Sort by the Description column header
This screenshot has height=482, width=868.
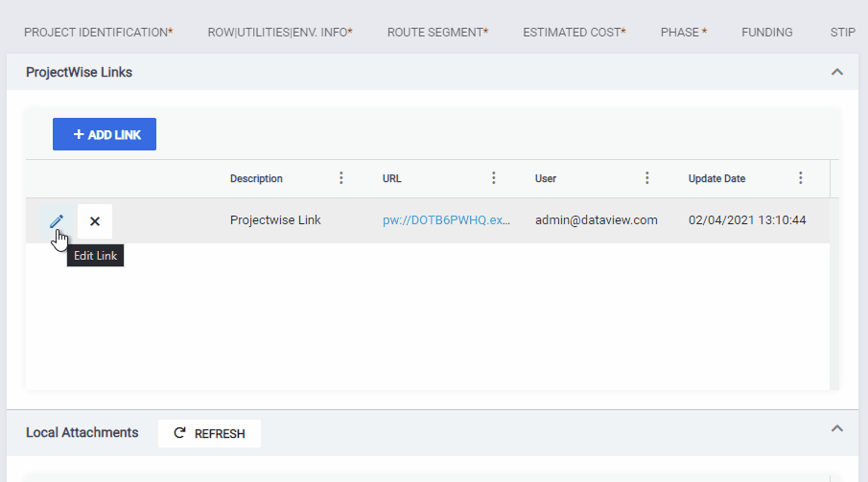pos(256,179)
